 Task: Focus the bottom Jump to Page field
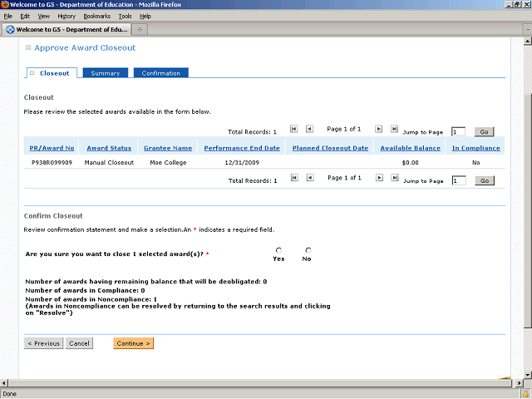459,180
